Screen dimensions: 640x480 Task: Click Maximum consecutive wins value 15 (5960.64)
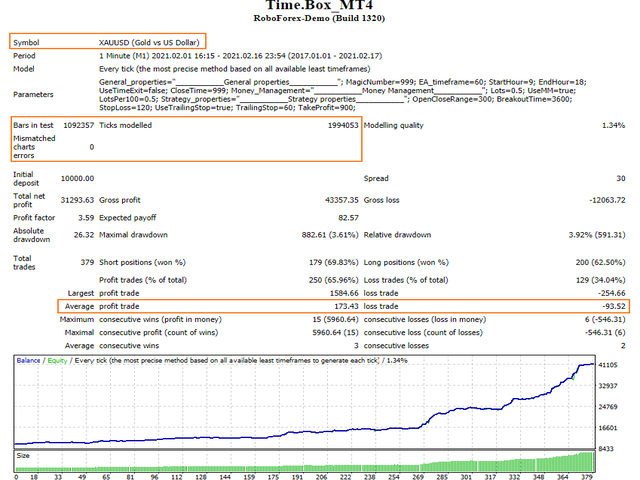[x=336, y=319]
